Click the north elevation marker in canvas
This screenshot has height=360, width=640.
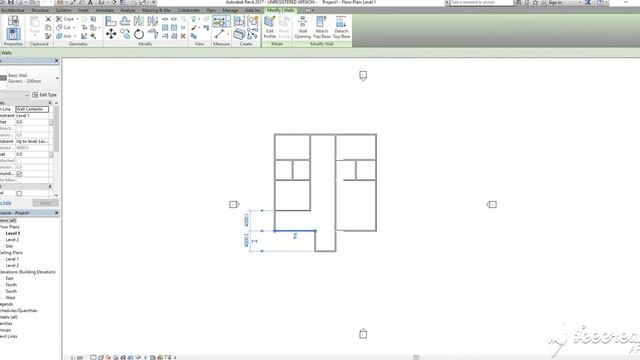click(363, 76)
